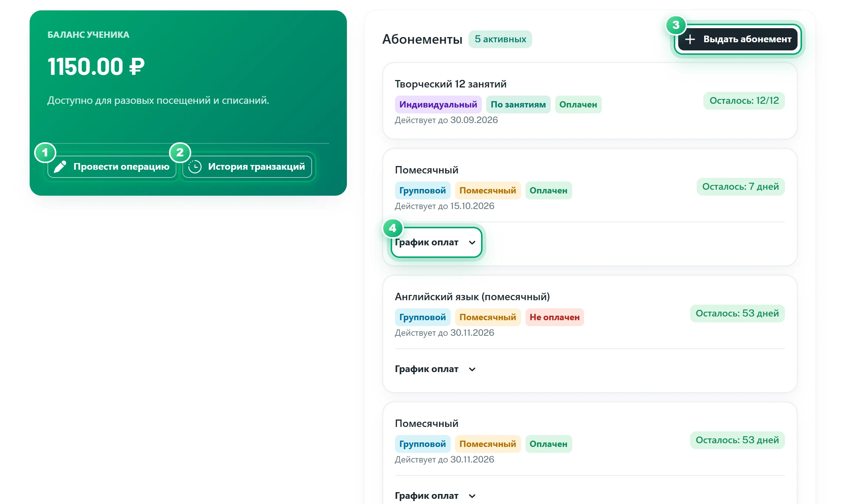The height and width of the screenshot is (504, 845).
Task: Click the pencil icon on Провести операцию
Action: pos(60,167)
